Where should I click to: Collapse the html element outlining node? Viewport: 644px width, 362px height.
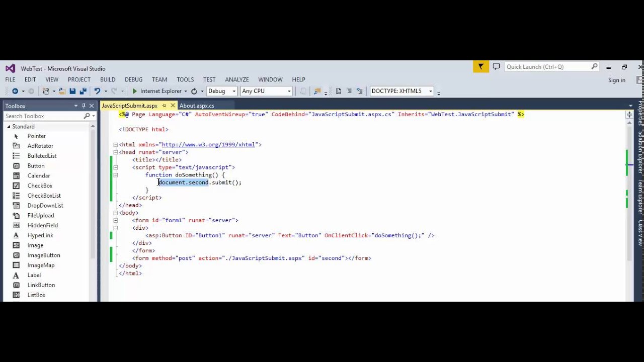click(x=115, y=145)
